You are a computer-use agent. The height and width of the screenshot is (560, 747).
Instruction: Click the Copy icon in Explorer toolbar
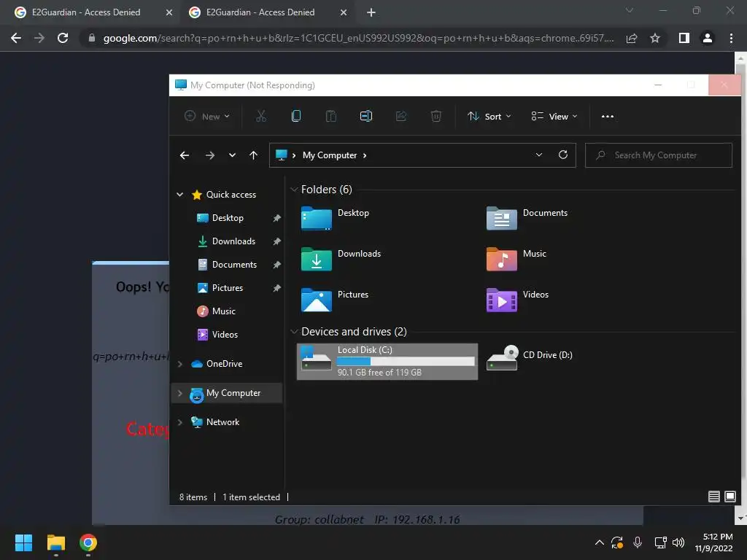click(x=296, y=116)
